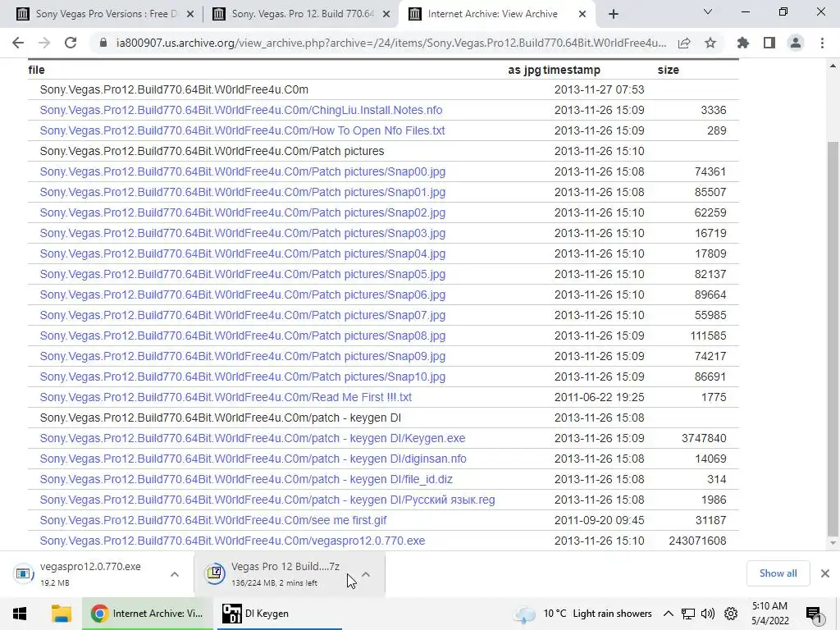Open Read Me First !!!.txt link
This screenshot has height=630, width=840.
click(x=226, y=397)
